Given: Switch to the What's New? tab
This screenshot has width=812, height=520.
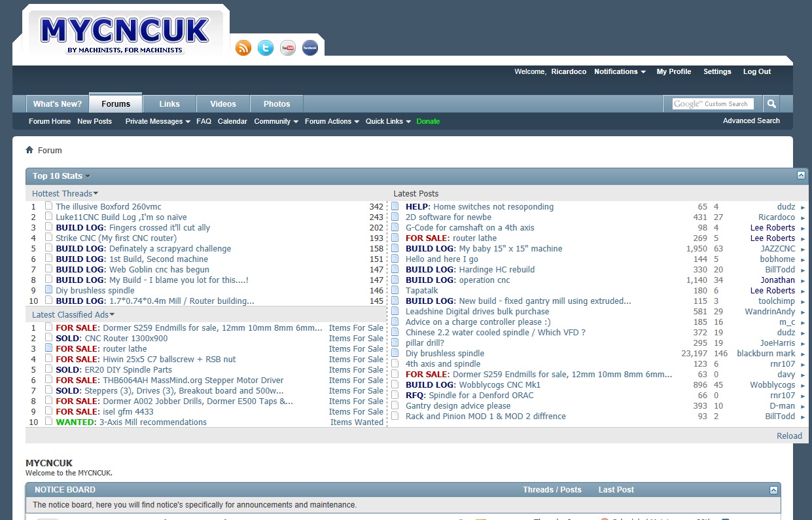Looking at the screenshot, I should (58, 103).
